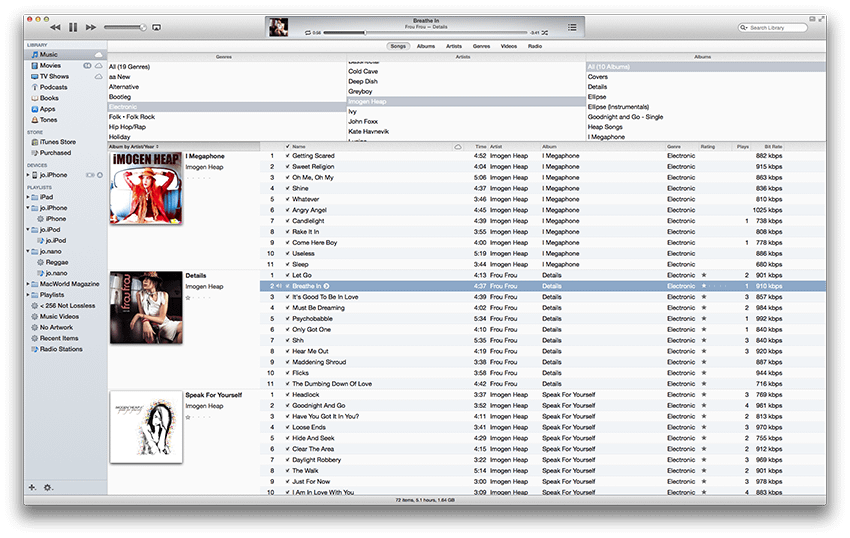This screenshot has height=538, width=850.
Task: Open TV Shows in the sidebar
Action: click(x=54, y=76)
